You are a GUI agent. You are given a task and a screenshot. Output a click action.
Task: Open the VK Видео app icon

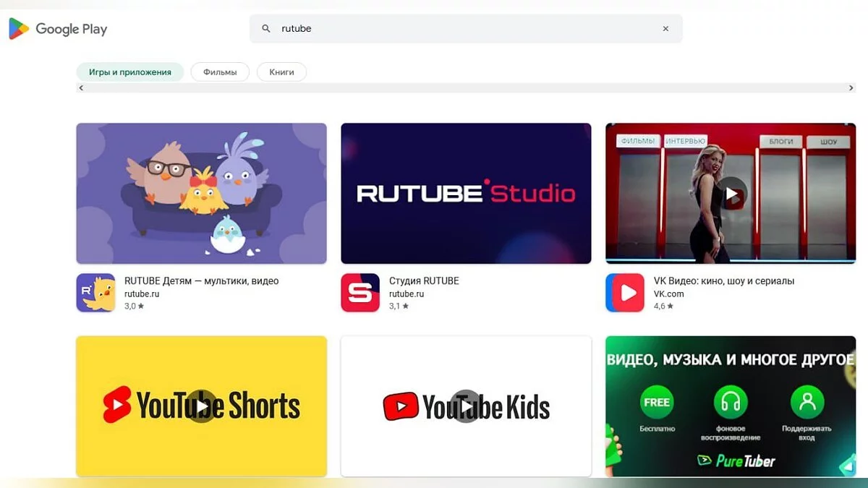pos(625,293)
